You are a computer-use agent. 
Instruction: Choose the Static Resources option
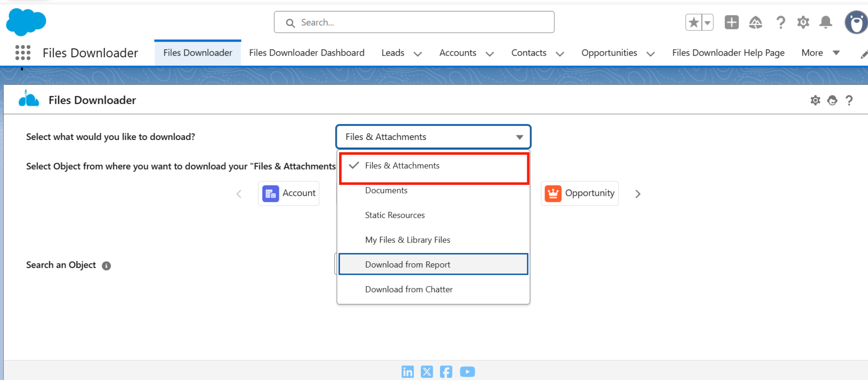pos(434,215)
